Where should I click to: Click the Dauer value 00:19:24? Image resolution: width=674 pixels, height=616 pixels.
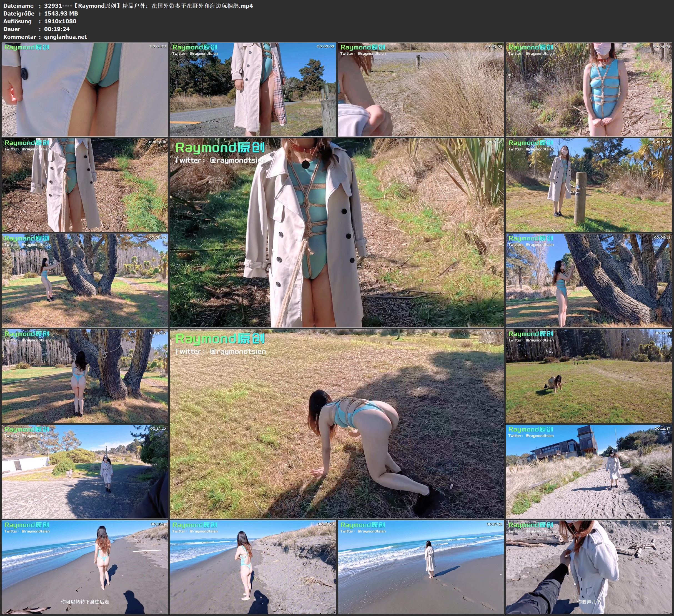click(x=57, y=29)
